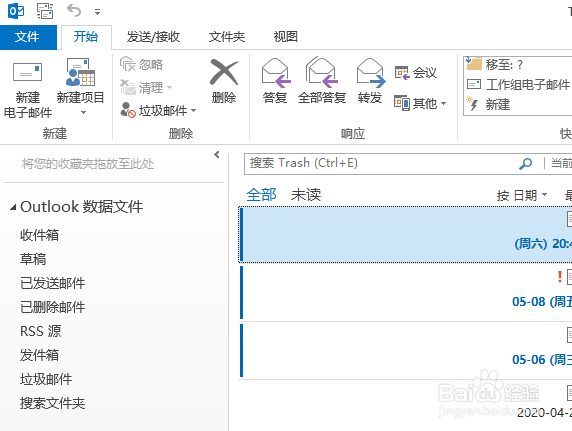Open the 发件箱 folder
Viewport: 572px width, 431px height.
point(39,355)
